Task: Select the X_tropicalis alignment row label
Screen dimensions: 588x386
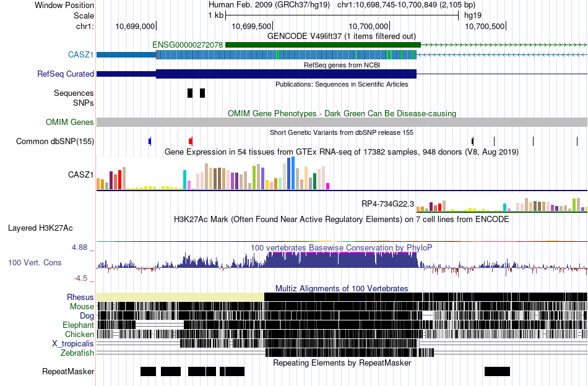Action: click(x=73, y=344)
